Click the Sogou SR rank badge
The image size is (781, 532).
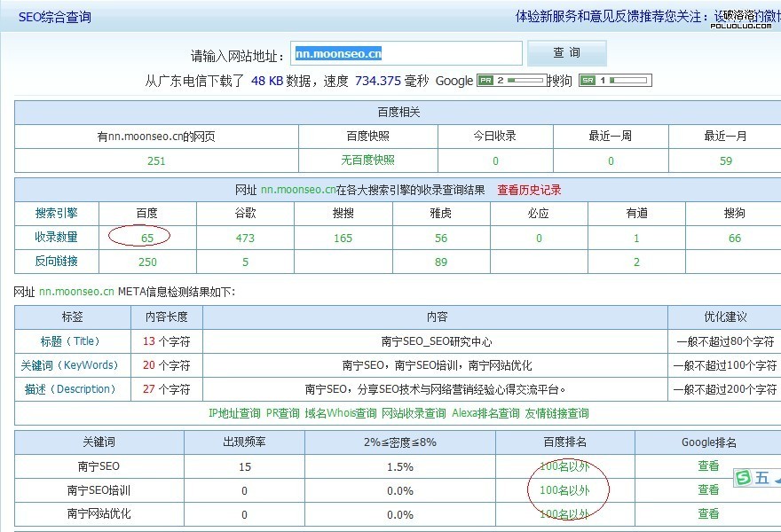(x=614, y=81)
